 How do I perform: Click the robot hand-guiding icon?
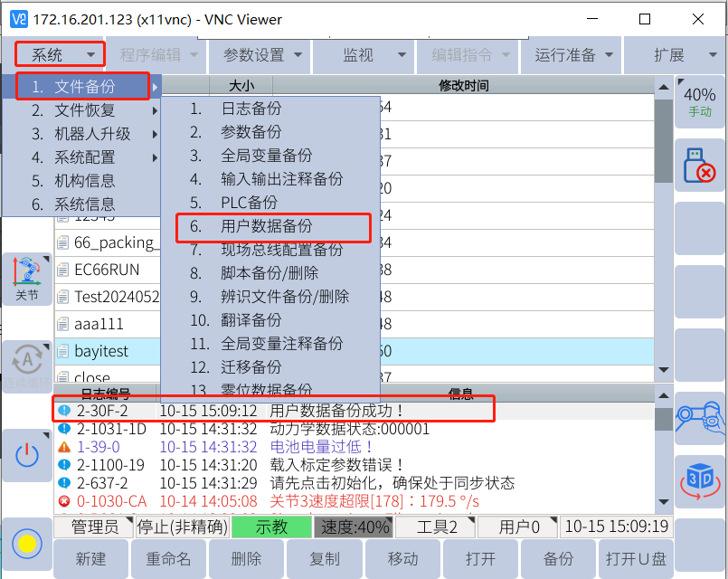tap(700, 418)
